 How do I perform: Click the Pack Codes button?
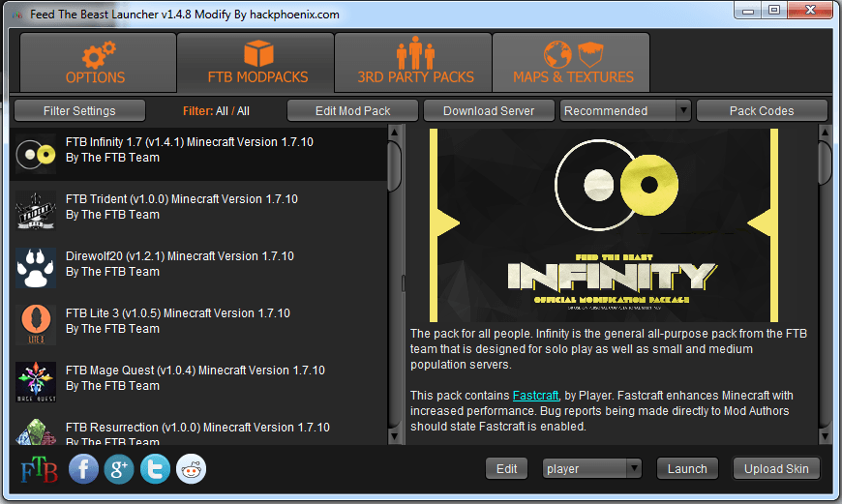[762, 110]
